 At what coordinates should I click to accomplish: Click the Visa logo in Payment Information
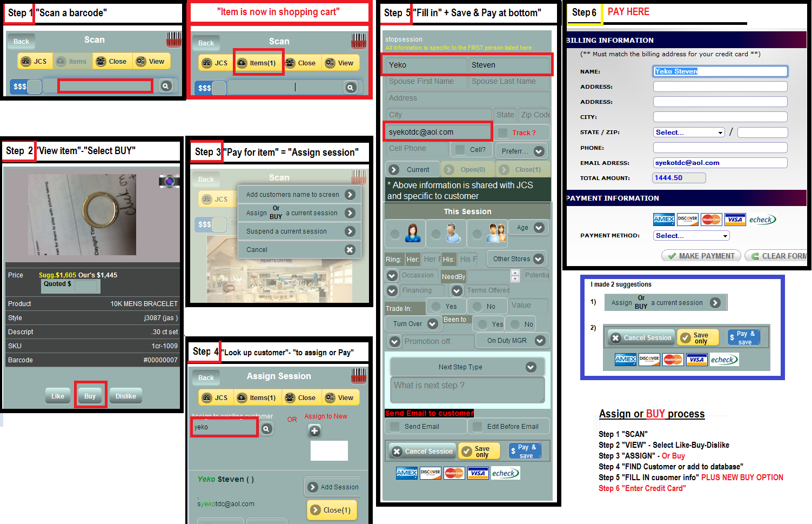coord(735,219)
